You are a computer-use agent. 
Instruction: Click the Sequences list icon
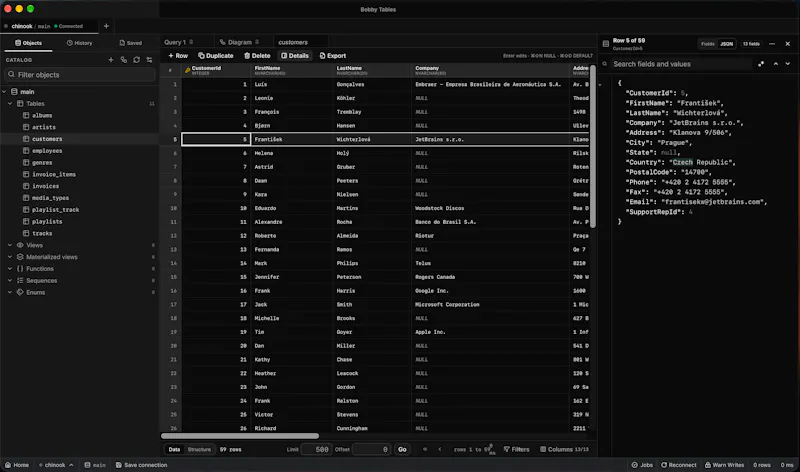tap(20, 280)
